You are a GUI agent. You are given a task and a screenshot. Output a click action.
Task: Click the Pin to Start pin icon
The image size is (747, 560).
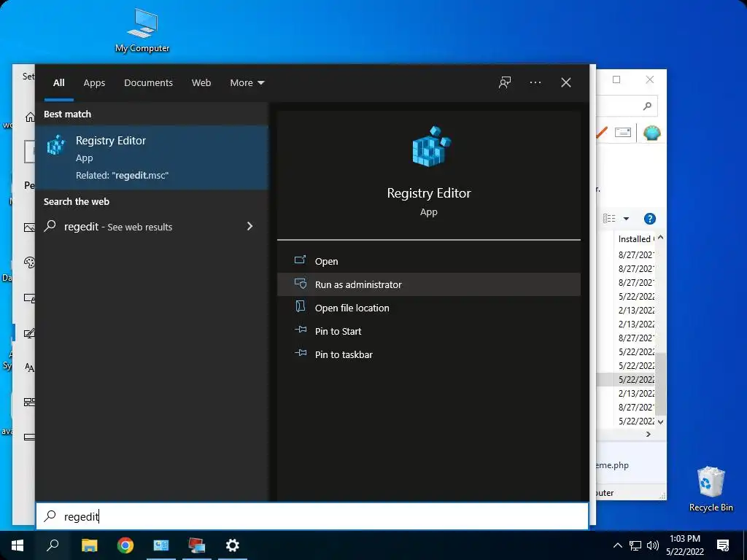pyautogui.click(x=300, y=330)
